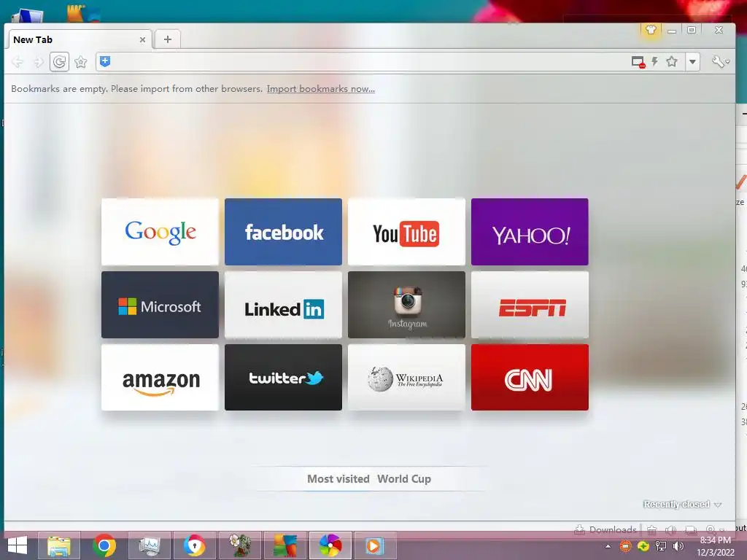The image size is (747, 560).
Task: Open the Wikipedia speed dial tile
Action: click(406, 377)
